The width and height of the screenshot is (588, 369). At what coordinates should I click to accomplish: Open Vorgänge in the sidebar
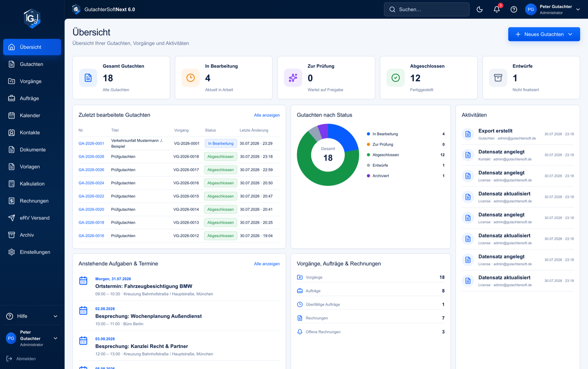(32, 81)
